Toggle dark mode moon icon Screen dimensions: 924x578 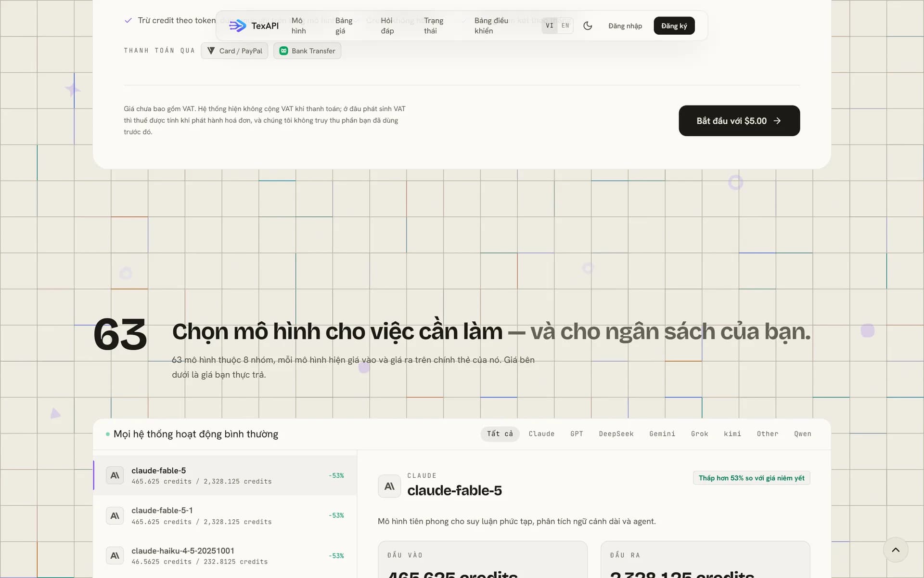[x=588, y=26]
